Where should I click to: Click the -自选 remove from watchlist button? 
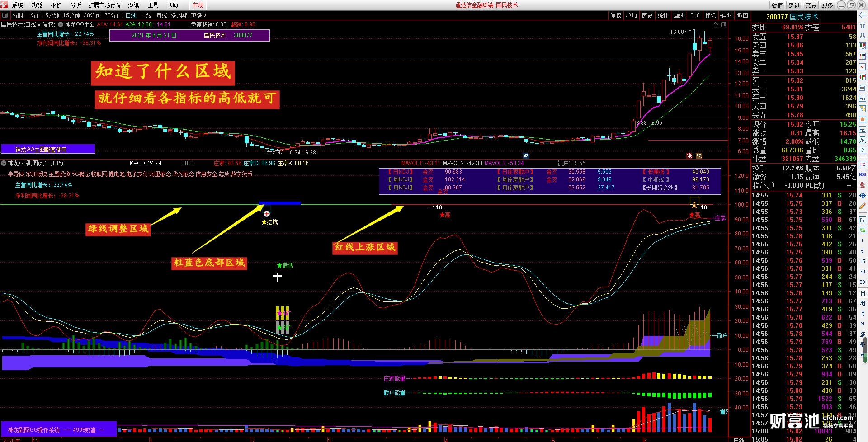click(726, 15)
